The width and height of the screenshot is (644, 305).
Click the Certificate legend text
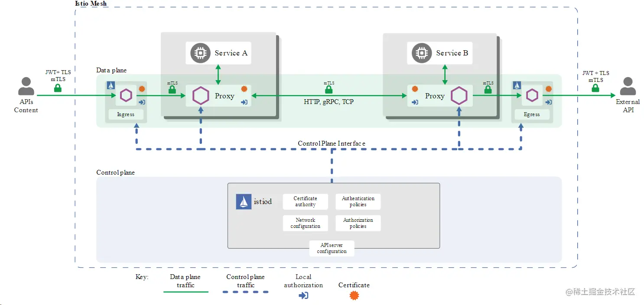tap(354, 285)
